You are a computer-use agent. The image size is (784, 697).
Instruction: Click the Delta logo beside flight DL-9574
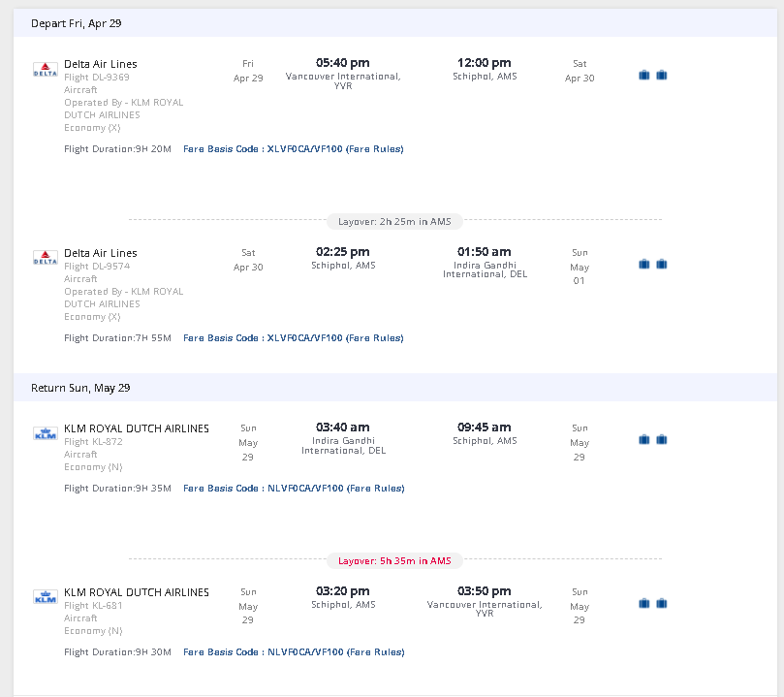pos(46,259)
